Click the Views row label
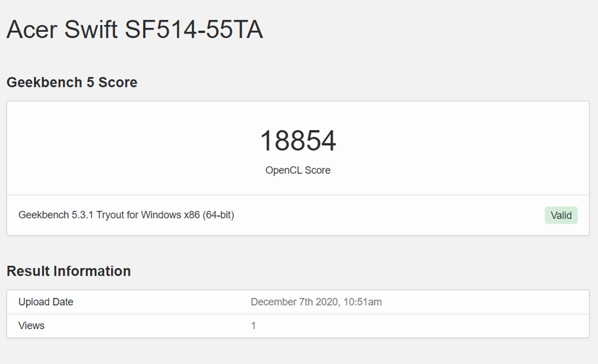The image size is (598, 364). pos(31,326)
